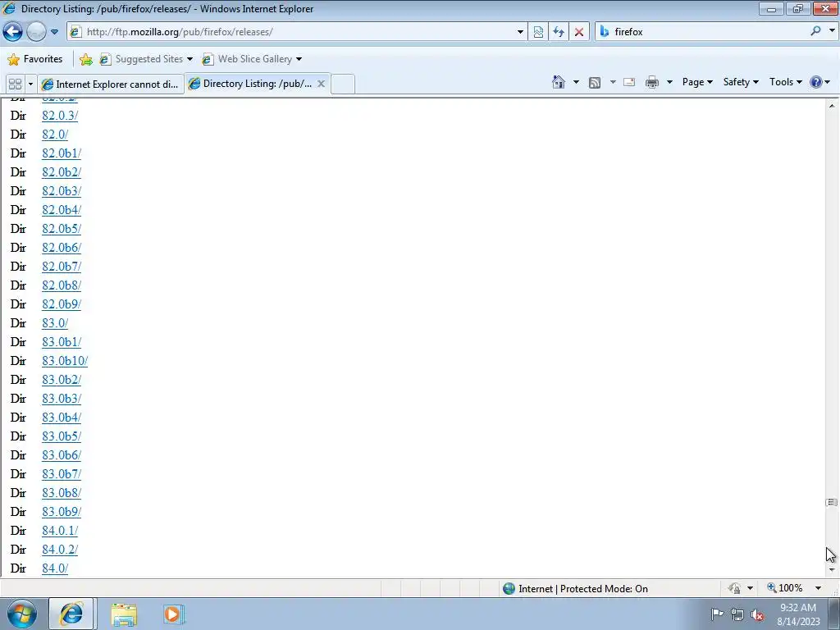Click the Compatibility View icon
840x630 pixels.
coord(538,32)
